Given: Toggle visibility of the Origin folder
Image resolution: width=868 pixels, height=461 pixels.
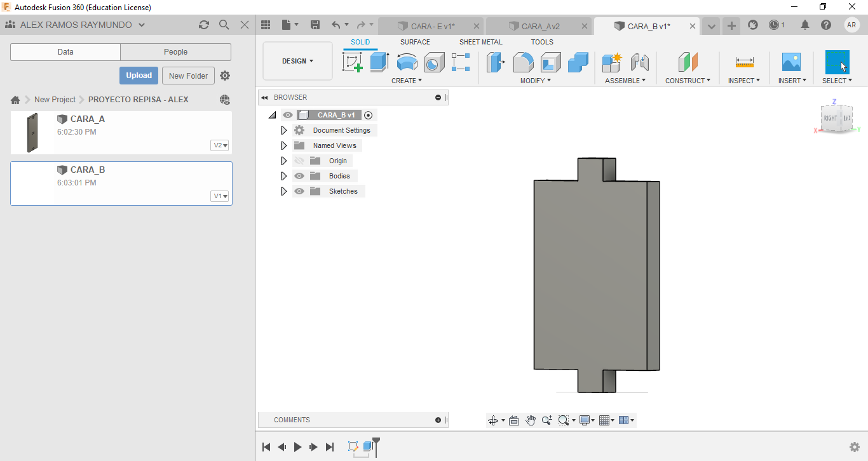Looking at the screenshot, I should click(299, 161).
